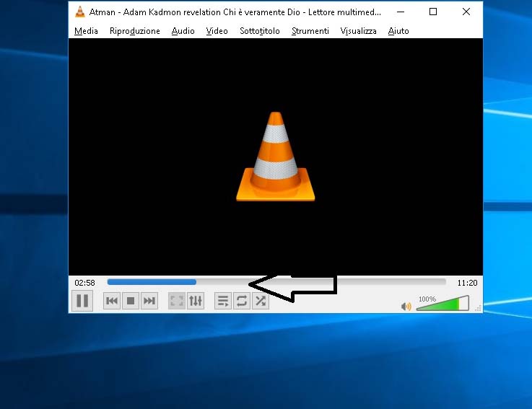Click the window resize grip corner
532x409 pixels.
coord(479,308)
